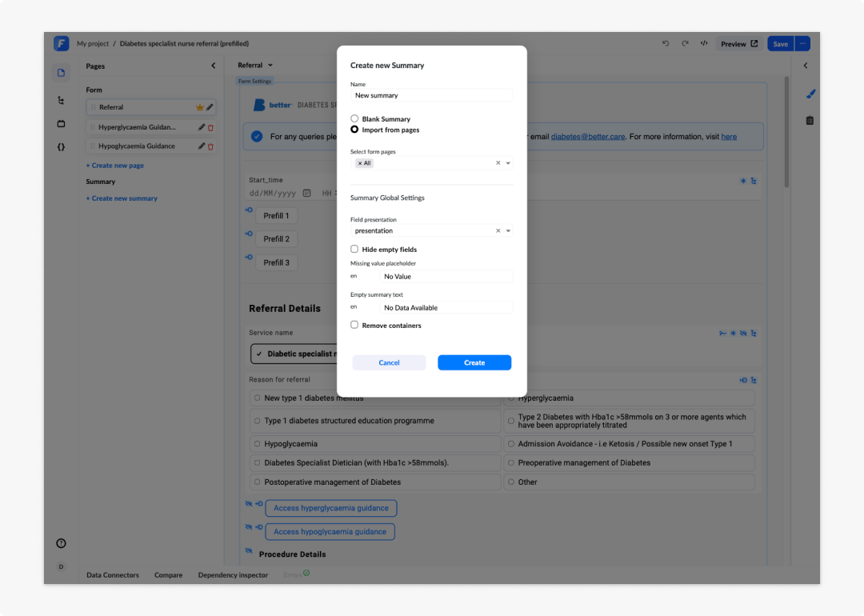Viewport: 864px width, 616px height.
Task: Select the Blank Summary radio option
Action: [x=354, y=118]
